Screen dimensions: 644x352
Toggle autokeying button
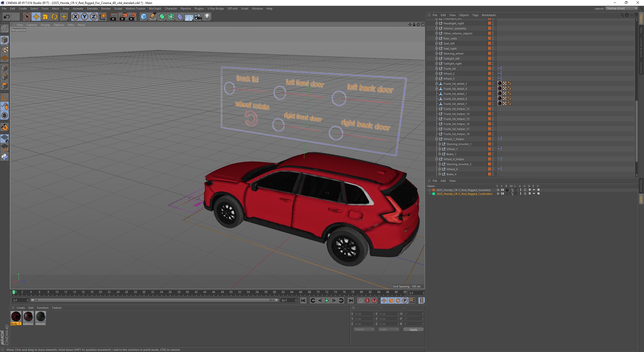[x=367, y=300]
